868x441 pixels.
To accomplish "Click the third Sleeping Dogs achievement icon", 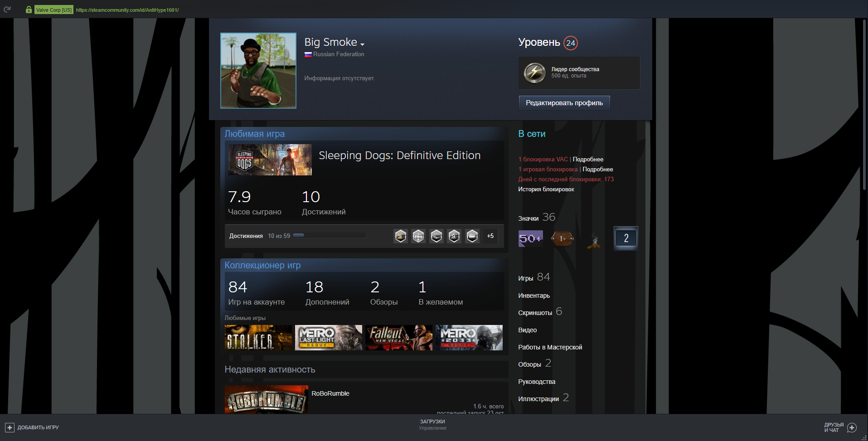I will point(436,236).
